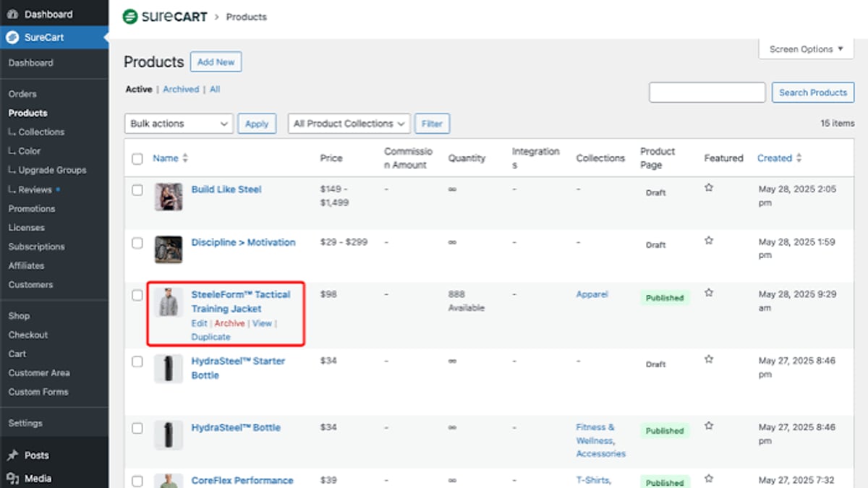Check the Discipline > Motivation row checkbox
Image resolution: width=868 pixels, height=488 pixels.
click(x=137, y=243)
